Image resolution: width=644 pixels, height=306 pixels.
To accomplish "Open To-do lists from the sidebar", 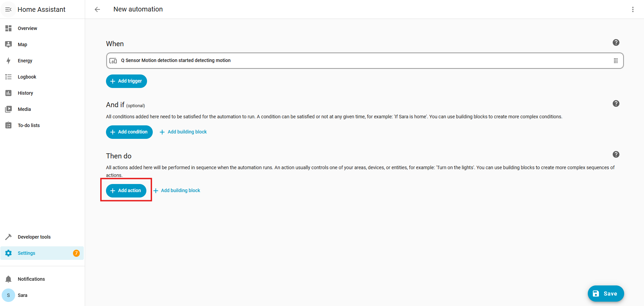I will tap(42, 125).
